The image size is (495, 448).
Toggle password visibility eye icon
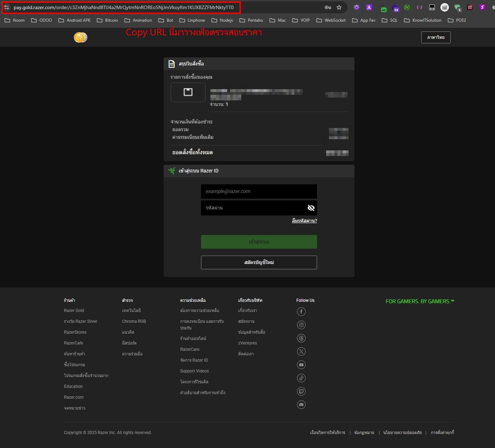[x=311, y=208]
